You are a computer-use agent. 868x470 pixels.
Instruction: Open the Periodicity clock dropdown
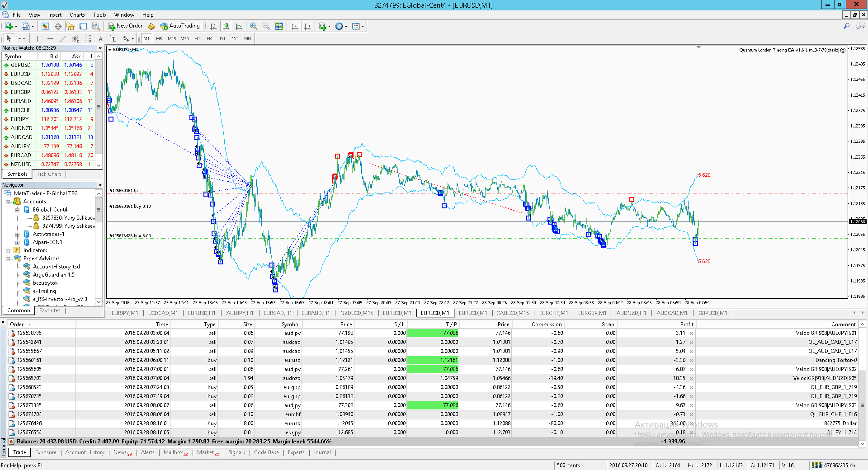click(x=341, y=26)
